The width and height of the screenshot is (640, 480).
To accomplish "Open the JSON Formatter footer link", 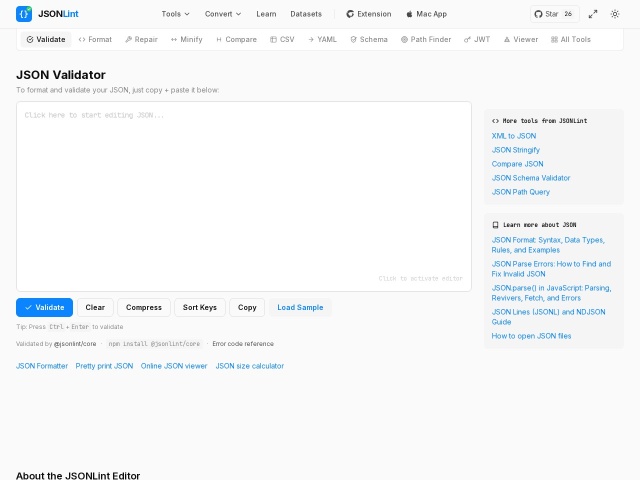I will click(x=42, y=366).
